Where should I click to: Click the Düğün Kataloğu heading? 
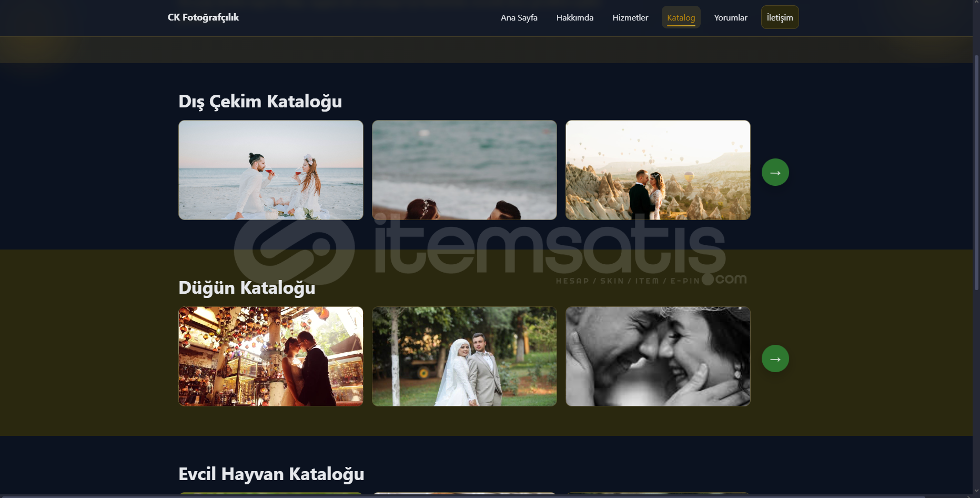[247, 287]
